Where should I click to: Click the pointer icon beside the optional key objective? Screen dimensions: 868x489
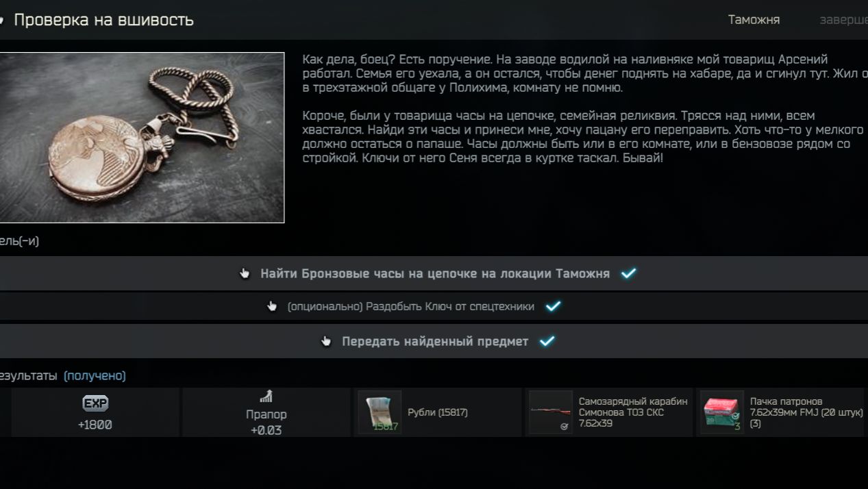272,307
